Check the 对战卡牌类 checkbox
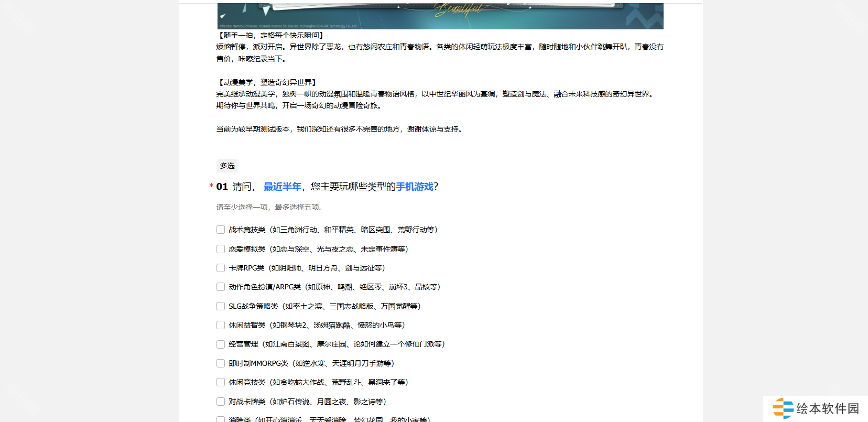Image resolution: width=868 pixels, height=422 pixels. (221, 402)
